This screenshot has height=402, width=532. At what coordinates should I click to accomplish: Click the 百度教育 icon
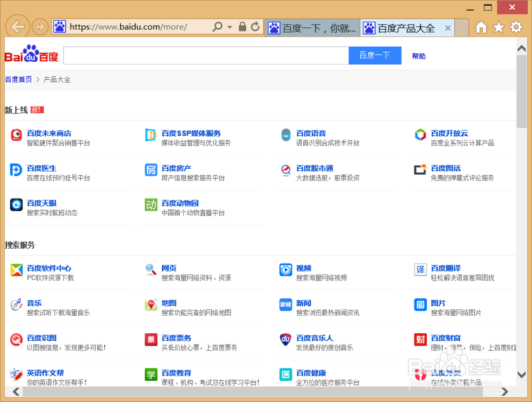[x=151, y=375]
